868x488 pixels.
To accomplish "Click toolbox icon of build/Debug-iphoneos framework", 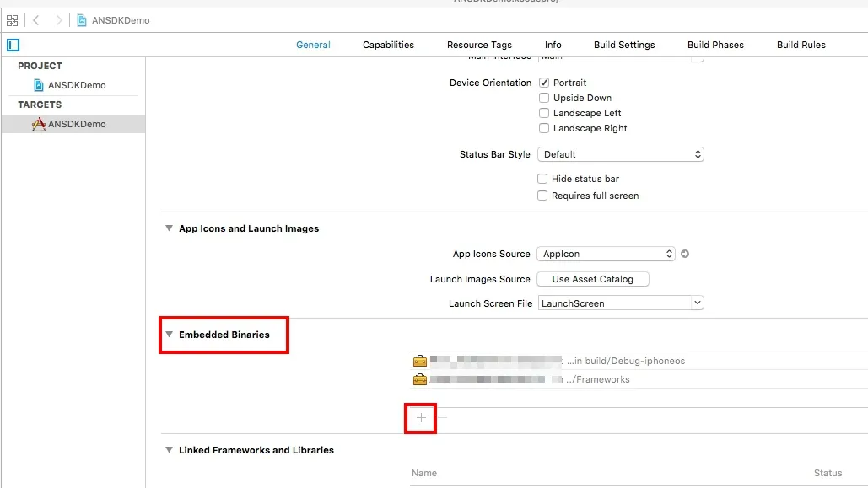I will tap(420, 361).
